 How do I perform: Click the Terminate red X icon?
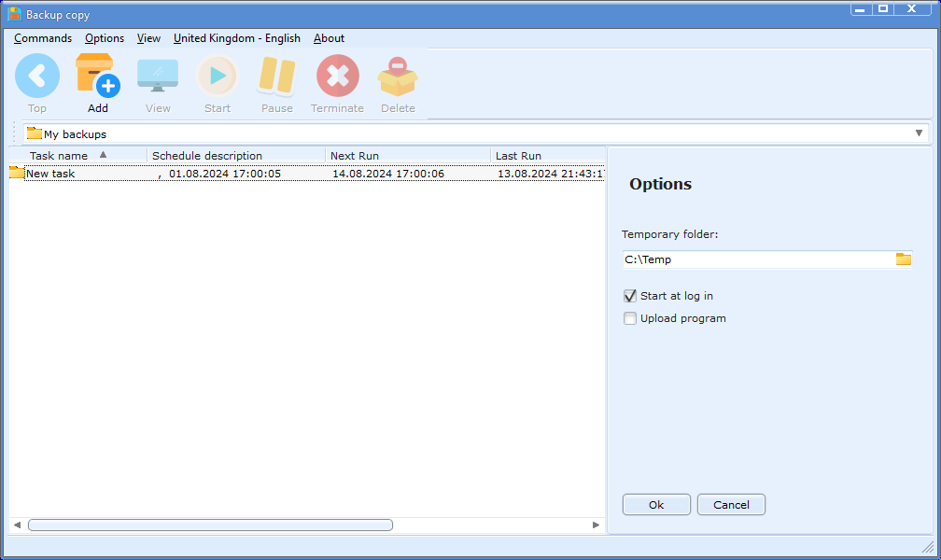[337, 77]
